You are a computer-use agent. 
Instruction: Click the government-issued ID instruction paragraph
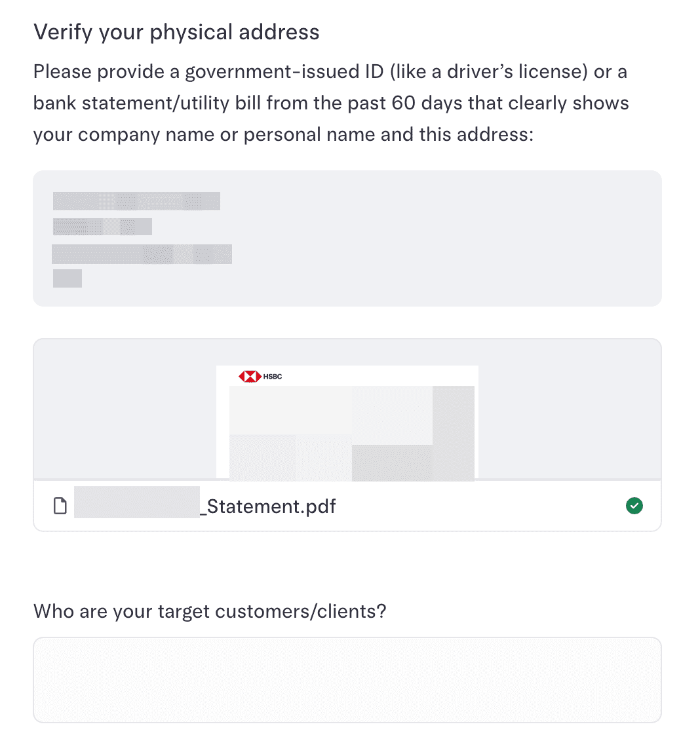click(331, 103)
